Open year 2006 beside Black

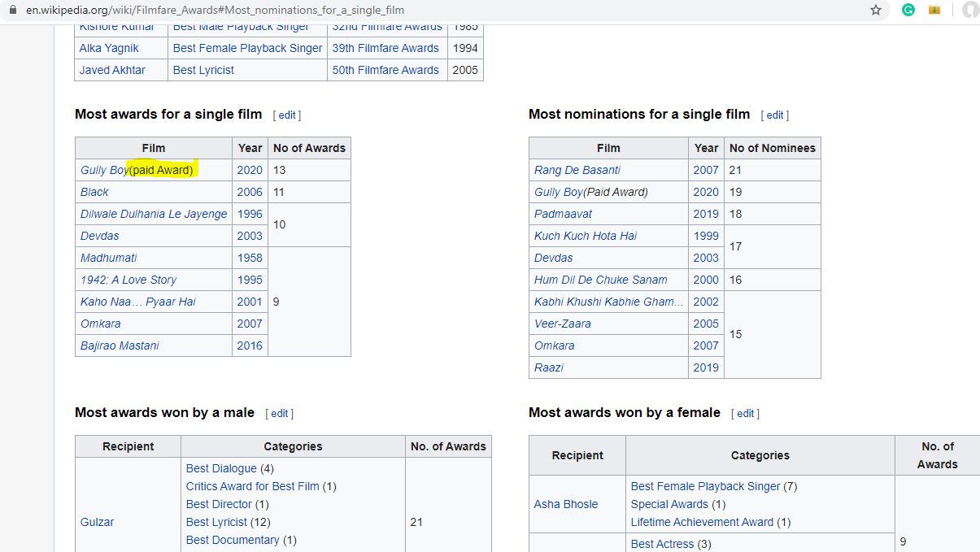click(250, 192)
